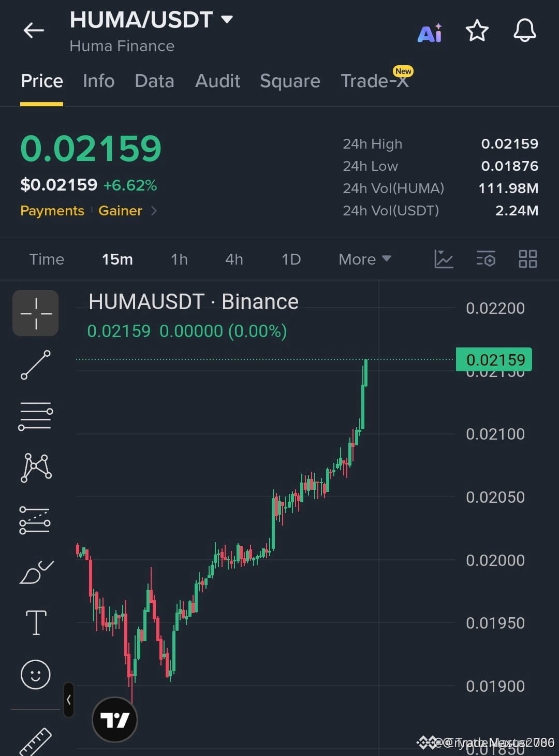This screenshot has height=756, width=559.
Task: Select the text annotation tool
Action: point(36,622)
